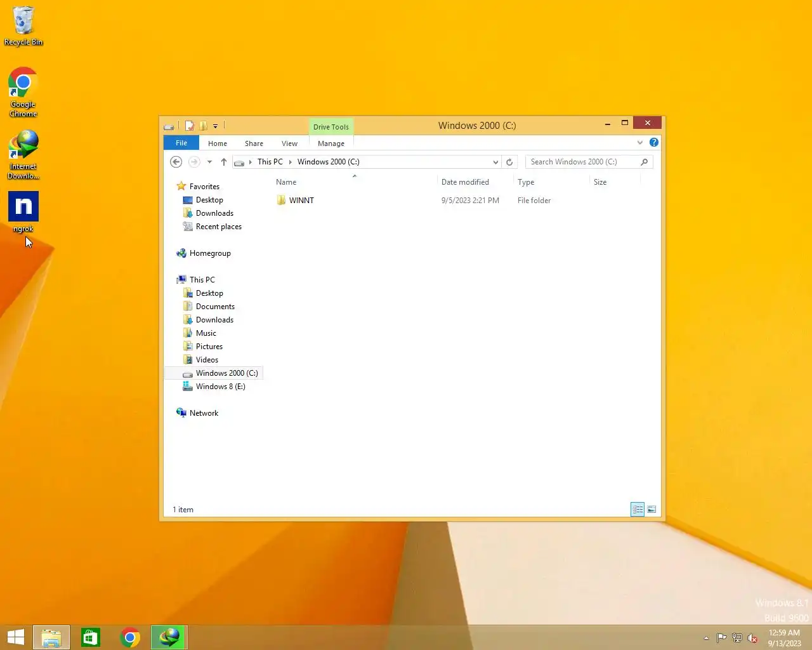Sort by the Type column header
This screenshot has width=812, height=650.
point(551,182)
